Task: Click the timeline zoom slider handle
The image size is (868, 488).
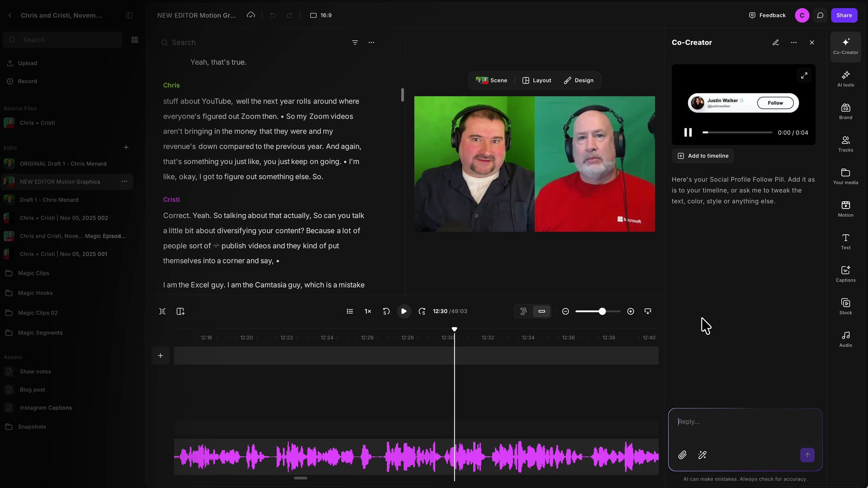Action: click(x=602, y=311)
